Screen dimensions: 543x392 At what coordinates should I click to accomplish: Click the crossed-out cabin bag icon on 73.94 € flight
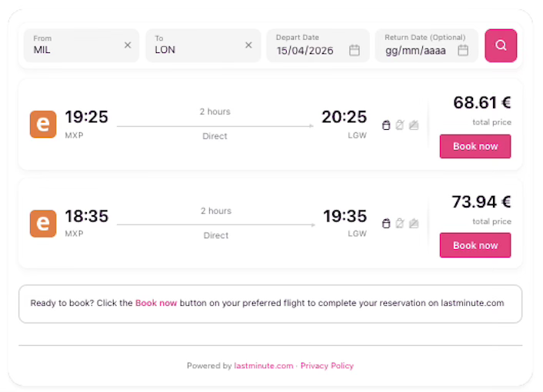click(400, 224)
